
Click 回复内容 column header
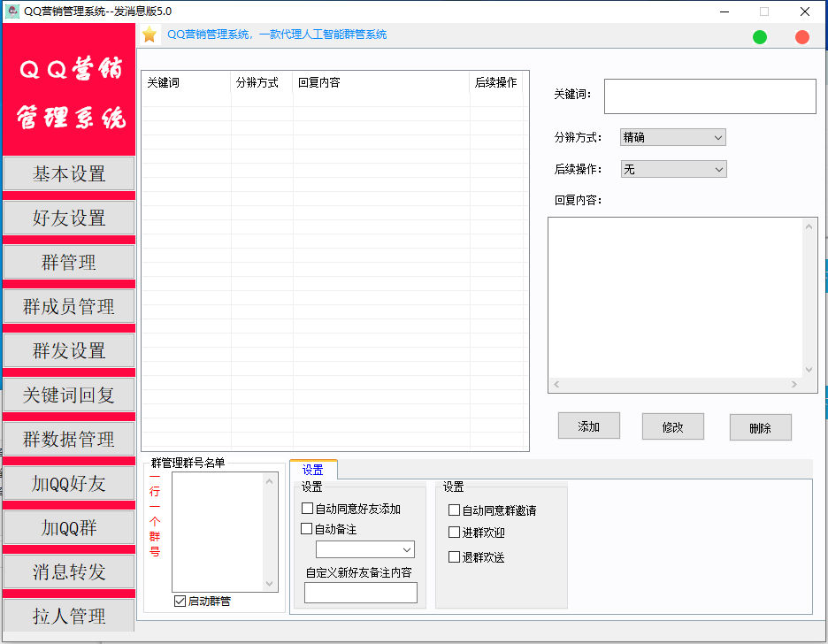click(381, 82)
